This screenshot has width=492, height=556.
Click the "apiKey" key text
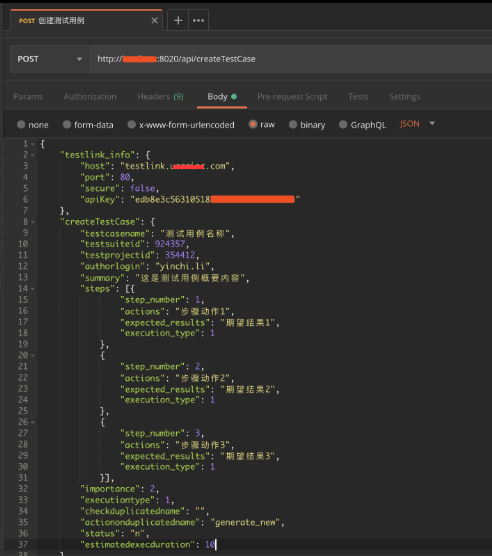[100, 199]
